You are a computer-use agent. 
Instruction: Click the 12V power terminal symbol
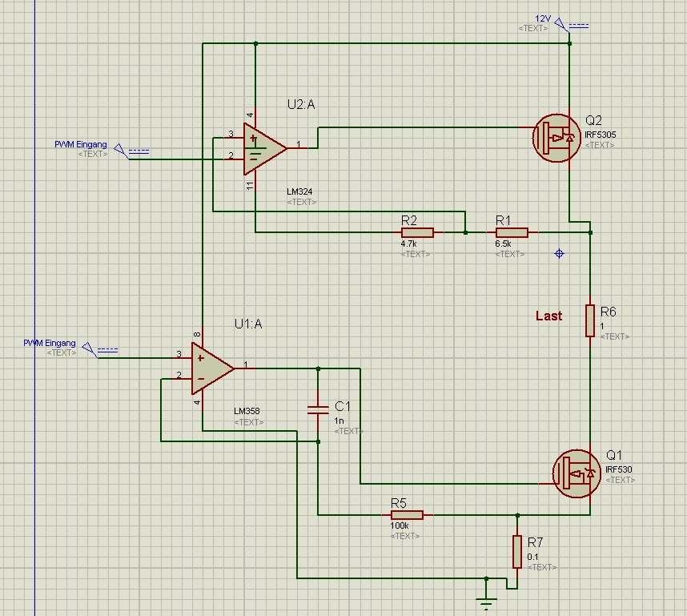pos(570,26)
